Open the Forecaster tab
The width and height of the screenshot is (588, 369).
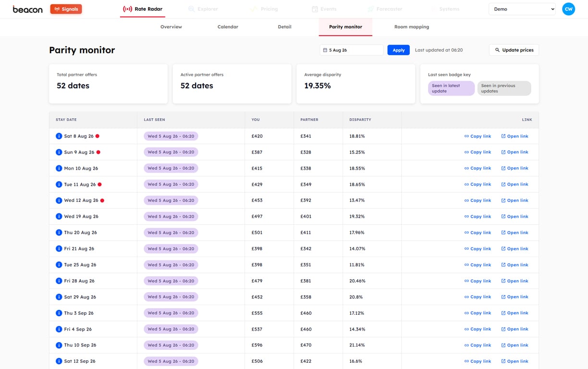coord(385,9)
